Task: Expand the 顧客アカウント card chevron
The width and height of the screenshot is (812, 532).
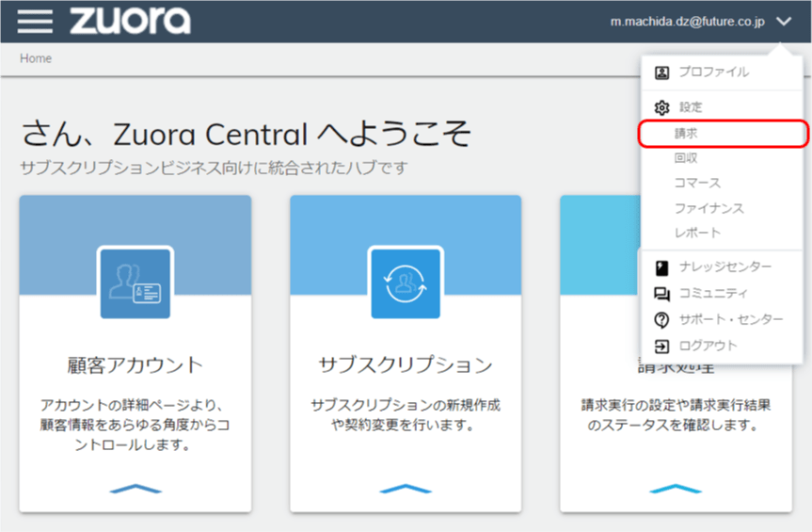Action: [135, 489]
